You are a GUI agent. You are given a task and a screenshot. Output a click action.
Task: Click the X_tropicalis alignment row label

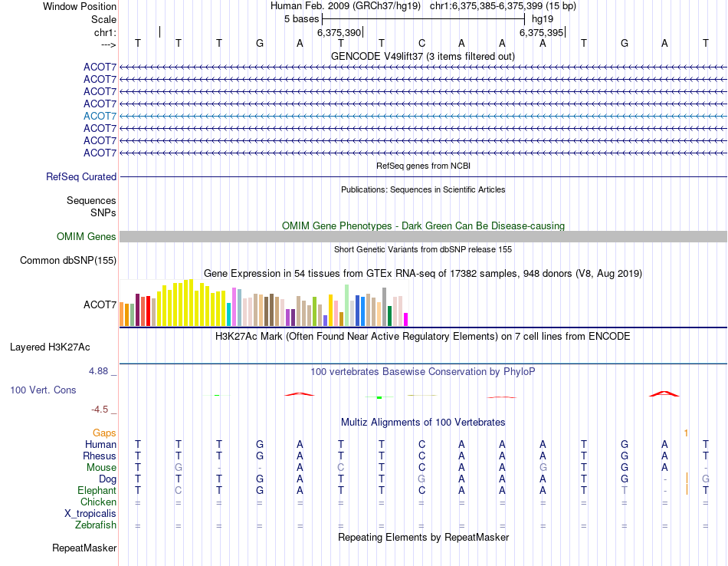(x=90, y=514)
